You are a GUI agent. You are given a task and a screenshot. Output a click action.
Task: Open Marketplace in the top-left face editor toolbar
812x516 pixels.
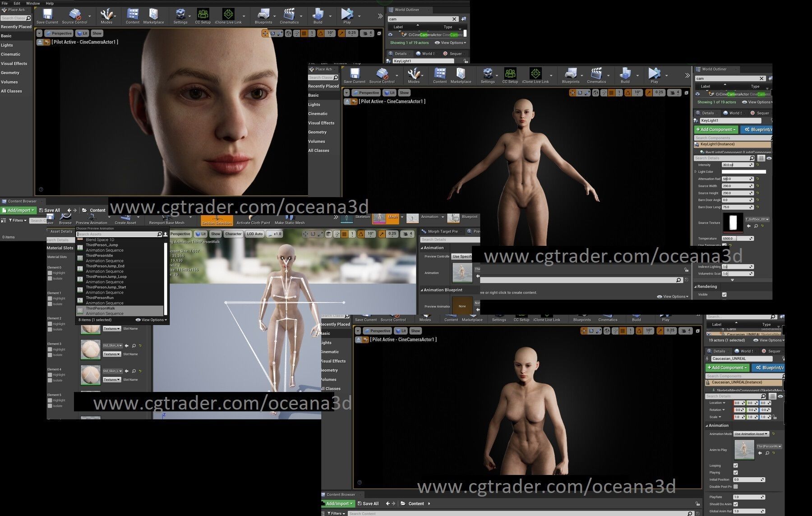(x=153, y=16)
